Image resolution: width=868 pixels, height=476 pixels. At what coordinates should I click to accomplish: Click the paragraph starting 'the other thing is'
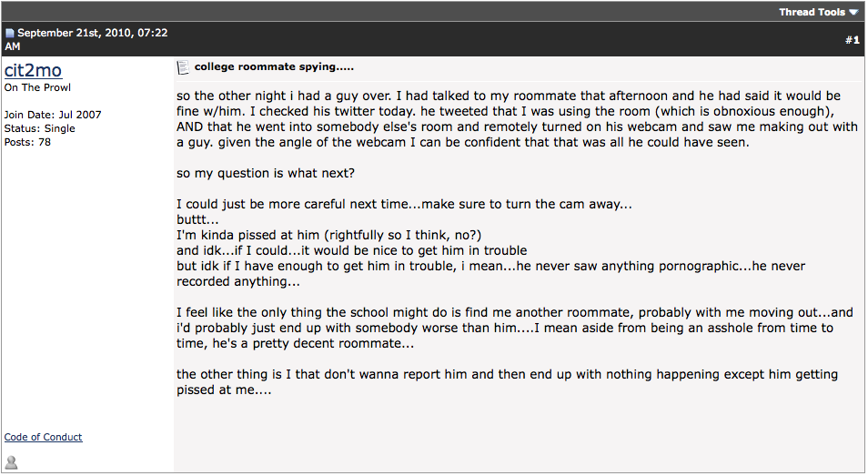coord(507,382)
